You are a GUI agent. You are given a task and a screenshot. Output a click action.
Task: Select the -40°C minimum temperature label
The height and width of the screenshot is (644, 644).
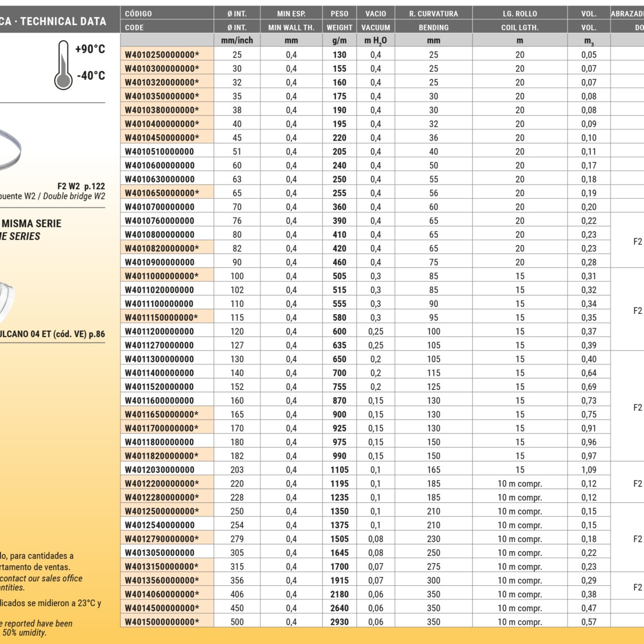point(90,76)
